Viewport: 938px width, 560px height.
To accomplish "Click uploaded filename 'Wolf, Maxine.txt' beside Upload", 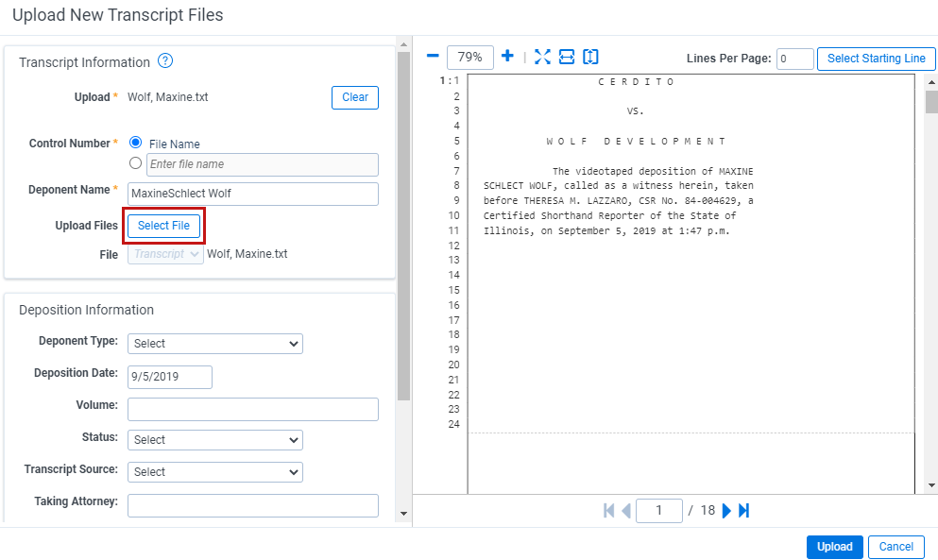I will tap(168, 97).
